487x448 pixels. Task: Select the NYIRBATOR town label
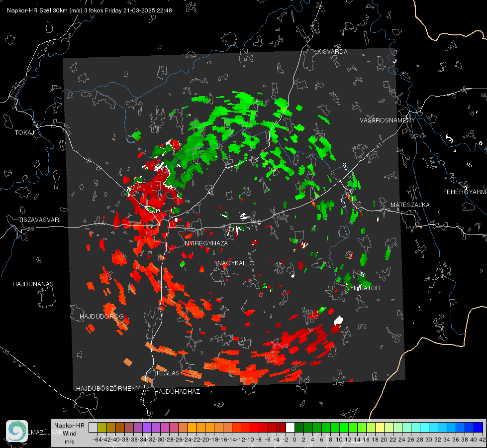(363, 288)
